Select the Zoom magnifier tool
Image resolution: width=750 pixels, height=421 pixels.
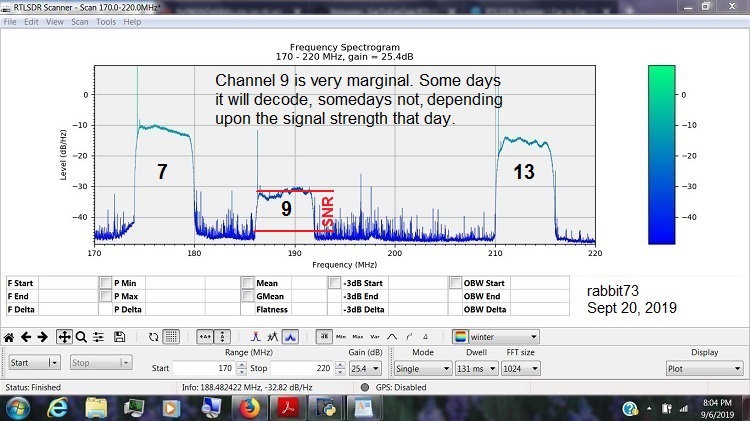83,337
